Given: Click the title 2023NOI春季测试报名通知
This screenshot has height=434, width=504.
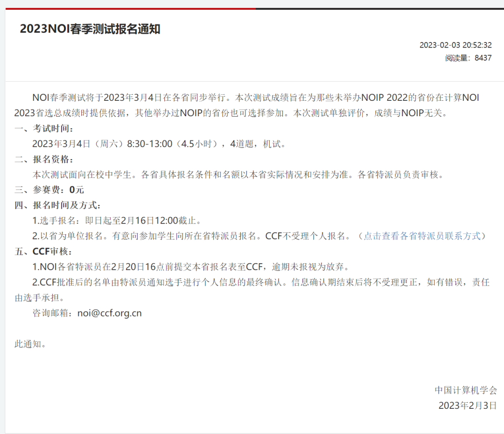Looking at the screenshot, I should (90, 29).
